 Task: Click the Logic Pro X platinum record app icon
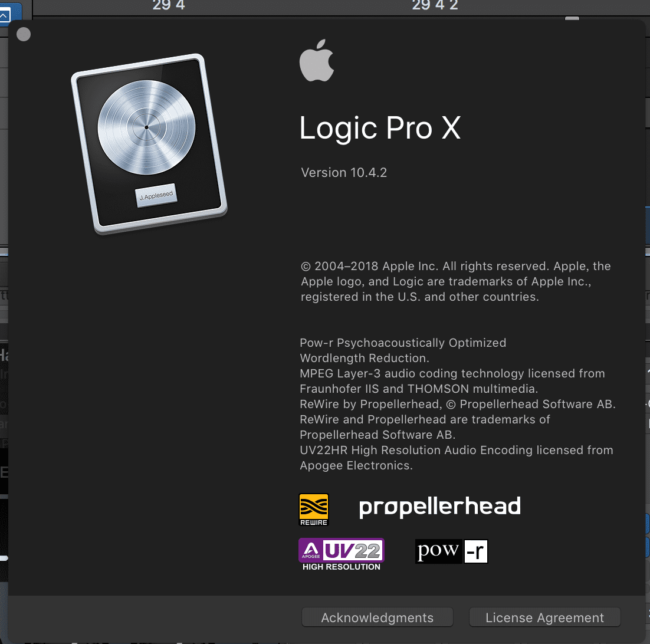[x=149, y=144]
